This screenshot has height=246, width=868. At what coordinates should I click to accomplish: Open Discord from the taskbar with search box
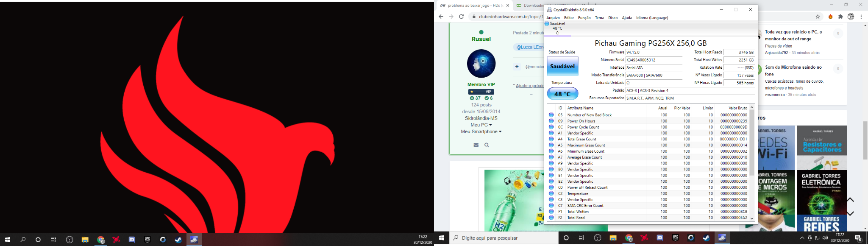(x=659, y=238)
